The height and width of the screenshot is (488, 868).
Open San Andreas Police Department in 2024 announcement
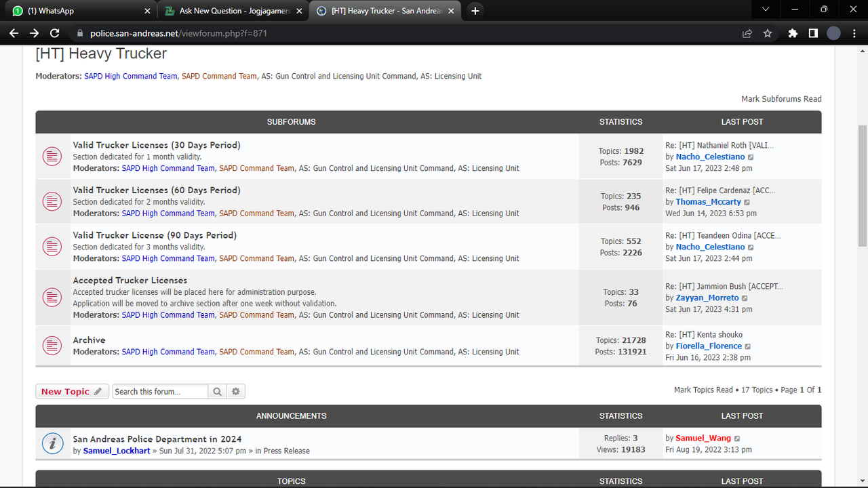[x=157, y=439]
